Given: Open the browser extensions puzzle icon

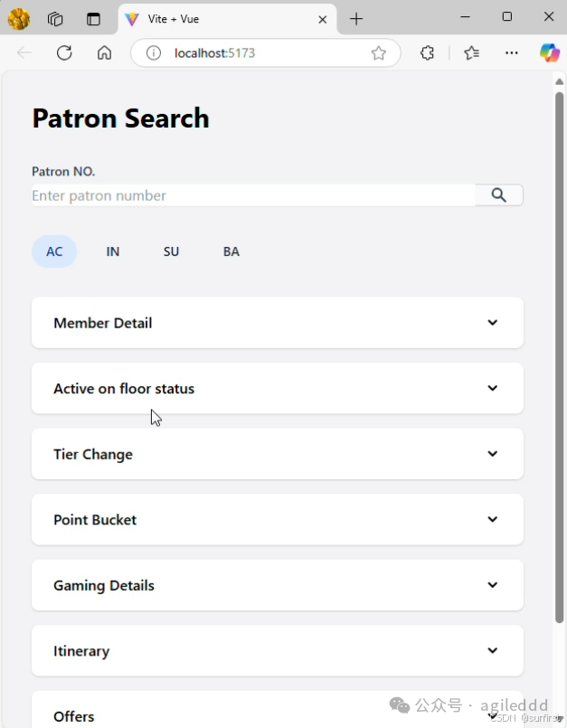Looking at the screenshot, I should pos(427,53).
